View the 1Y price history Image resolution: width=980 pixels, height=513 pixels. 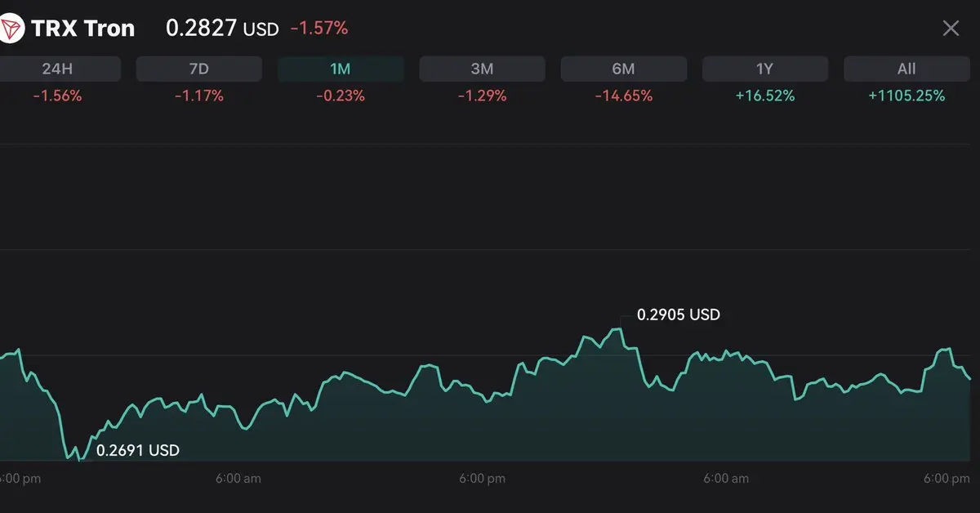coord(764,69)
